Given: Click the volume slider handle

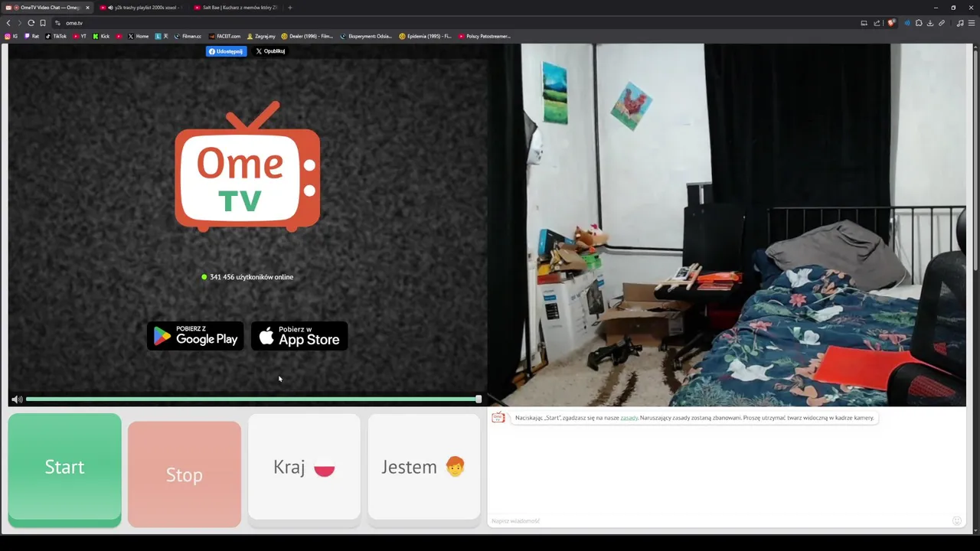Looking at the screenshot, I should tap(479, 399).
